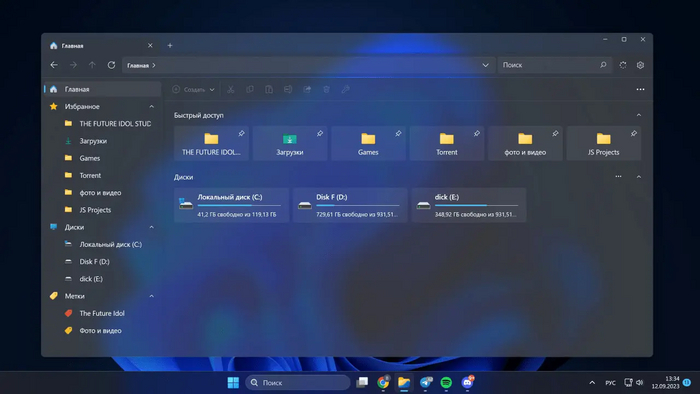This screenshot has height=394, width=700.
Task: Click the Delete trash toolbar icon
Action: [x=326, y=90]
